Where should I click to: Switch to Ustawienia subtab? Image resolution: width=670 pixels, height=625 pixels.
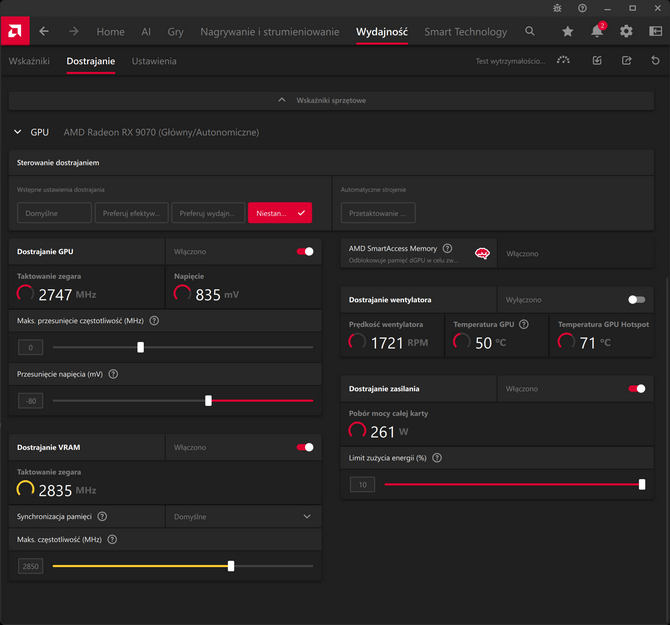[x=154, y=61]
